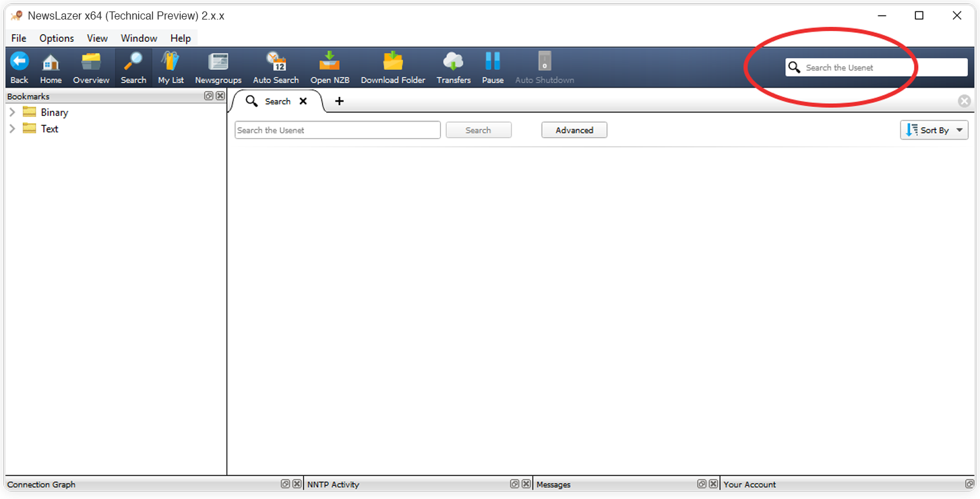Open the Newsgroups toolbar icon
This screenshot has height=499, width=980.
pos(218,62)
